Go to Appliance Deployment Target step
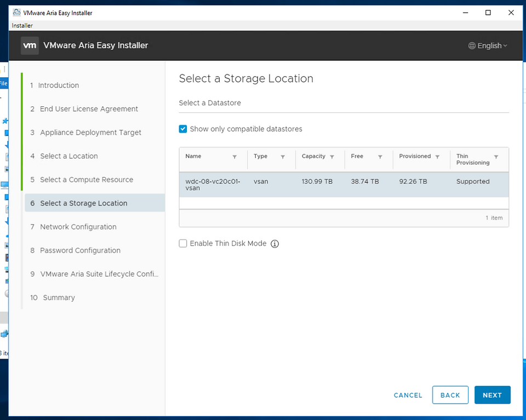 85,133
